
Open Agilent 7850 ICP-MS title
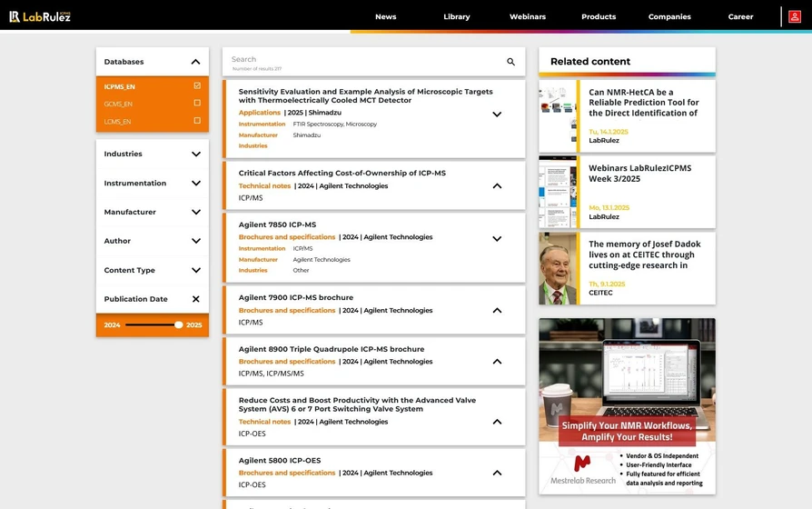point(277,225)
